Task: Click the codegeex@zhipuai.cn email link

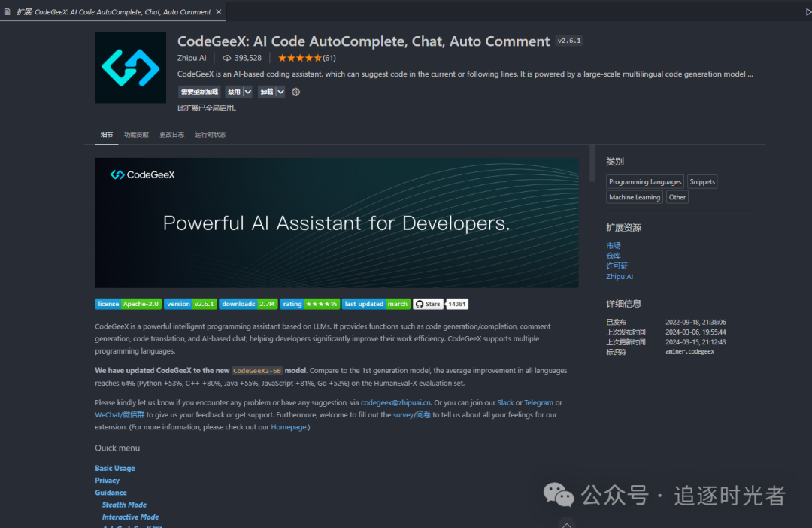Action: point(395,402)
